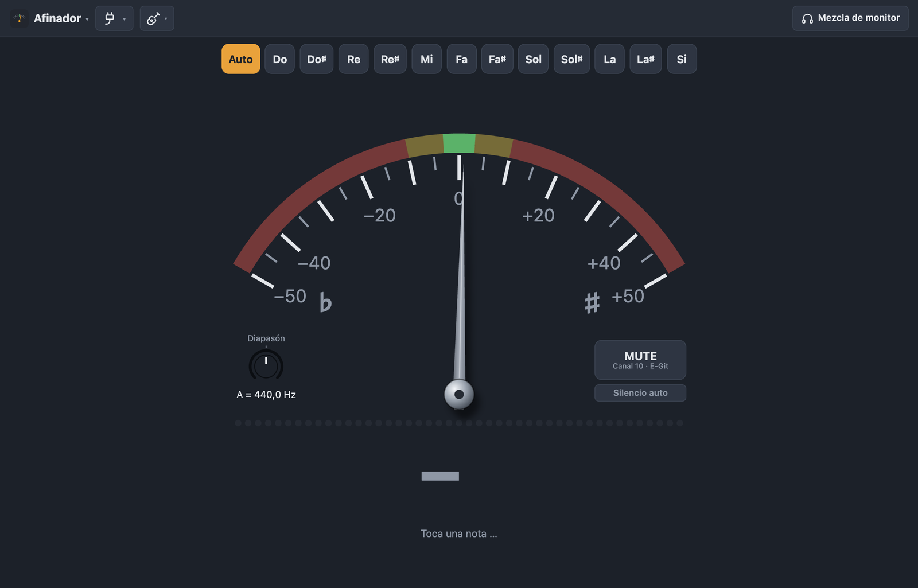Click the A = 440,0 Hz value
This screenshot has width=918, height=588.
[x=266, y=395]
